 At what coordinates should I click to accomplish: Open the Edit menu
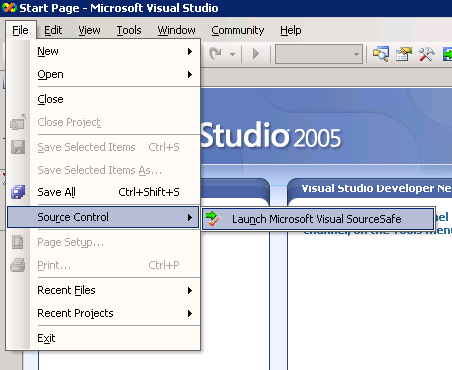53,30
